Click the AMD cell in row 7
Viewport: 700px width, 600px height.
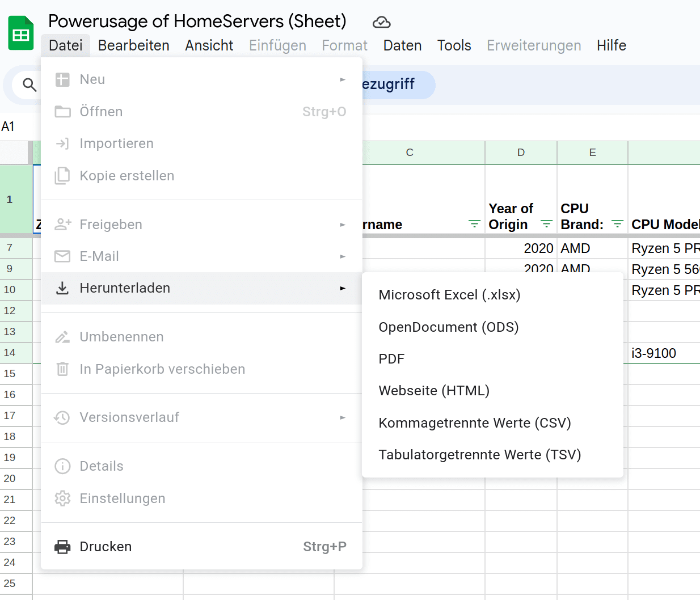tap(592, 248)
